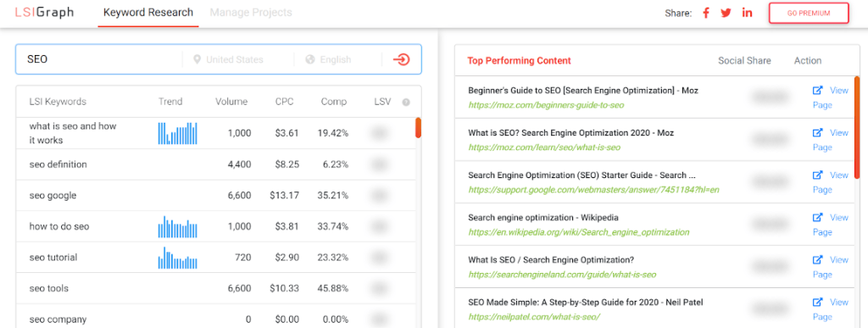Click volume value 4,400
868x328 pixels.
point(238,164)
